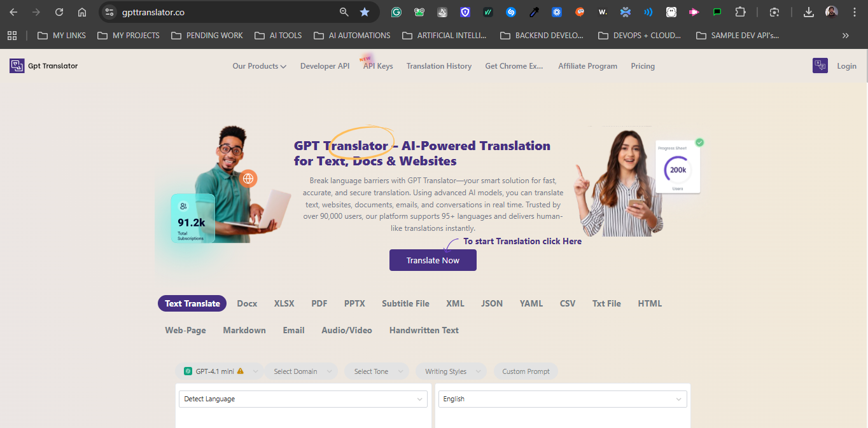Open the green chat bubble extension
Viewport: 868px width, 428px height.
(x=717, y=12)
